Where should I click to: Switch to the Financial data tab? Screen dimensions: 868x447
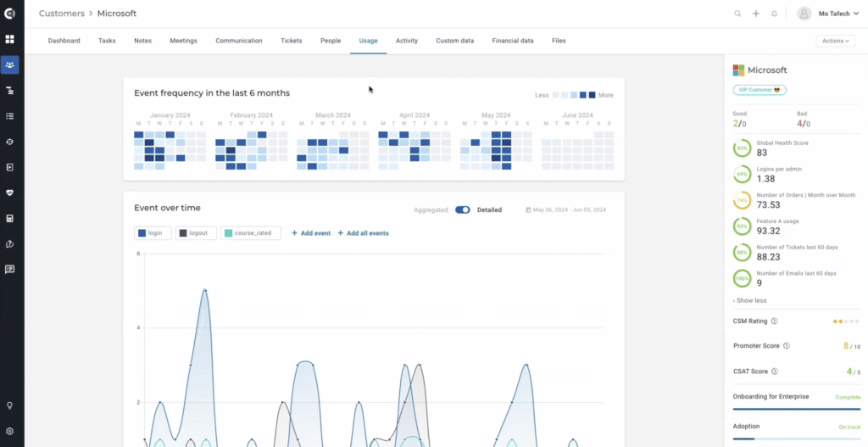(x=513, y=41)
